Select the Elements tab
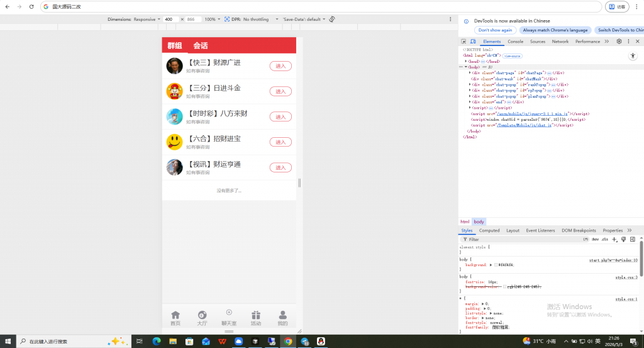The image size is (644, 348). click(x=492, y=42)
